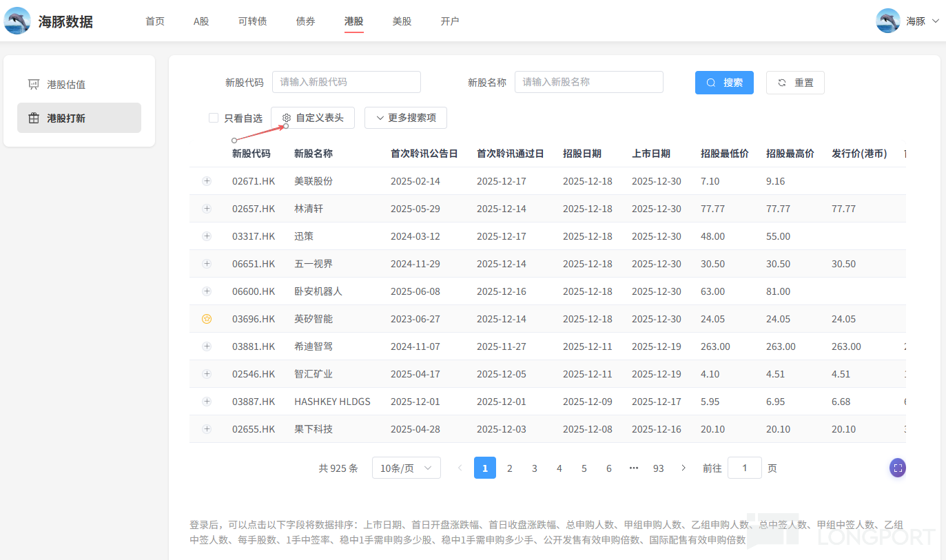Click the stock code 02655.HK
Image resolution: width=946 pixels, height=560 pixels.
coord(254,429)
